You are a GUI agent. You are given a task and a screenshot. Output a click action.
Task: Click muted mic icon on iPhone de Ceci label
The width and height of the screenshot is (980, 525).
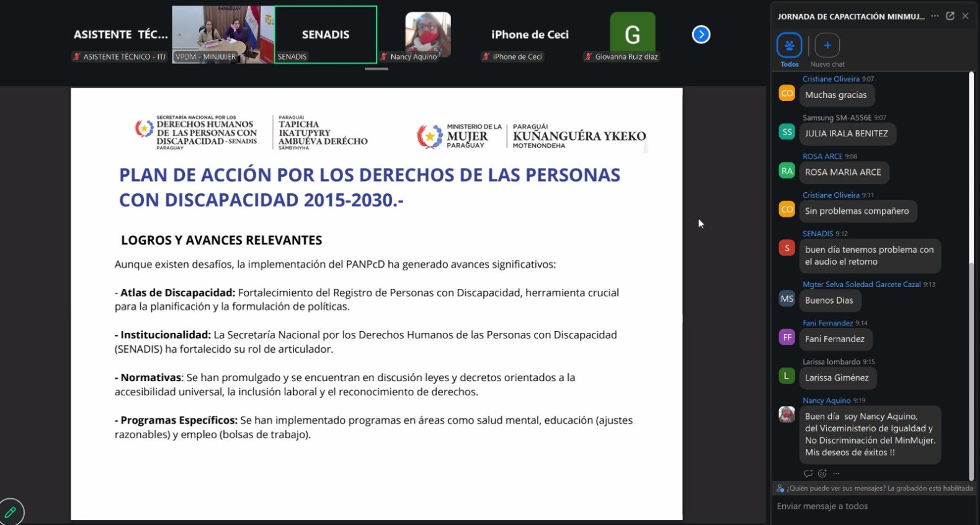(486, 56)
